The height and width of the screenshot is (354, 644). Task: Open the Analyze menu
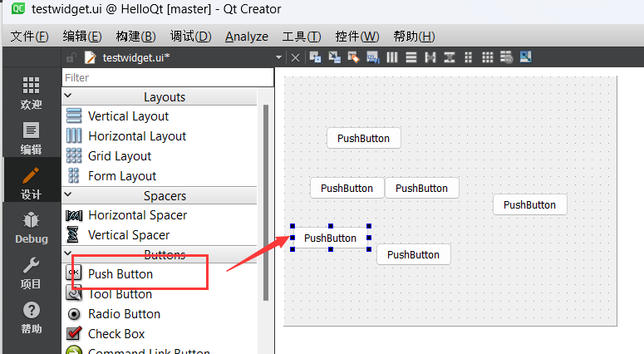click(x=247, y=37)
